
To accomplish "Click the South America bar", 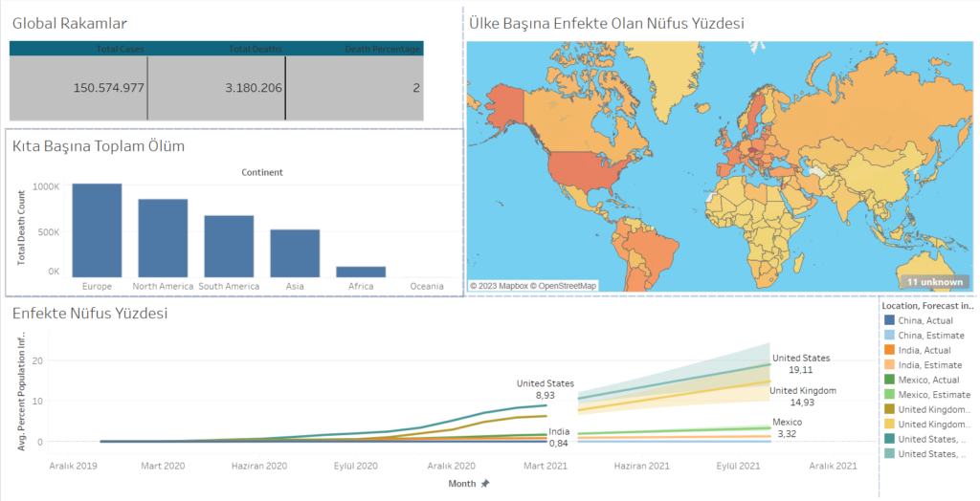I will point(229,246).
